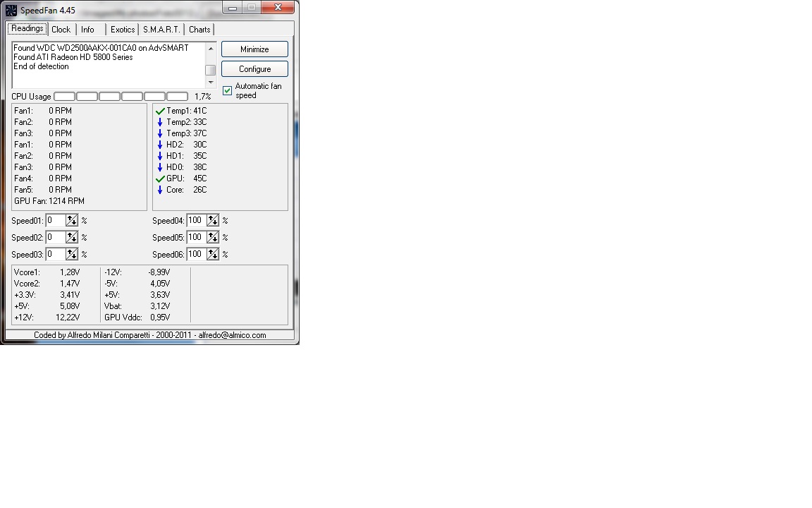Click the down arrow icon next to Core
Viewport: 812px width, 508px height.
160,190
